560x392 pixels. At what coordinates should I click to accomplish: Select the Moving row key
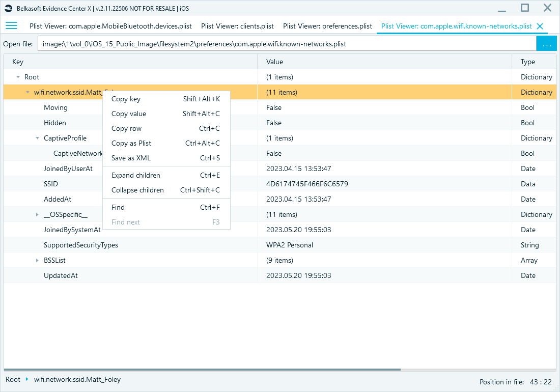pos(55,107)
